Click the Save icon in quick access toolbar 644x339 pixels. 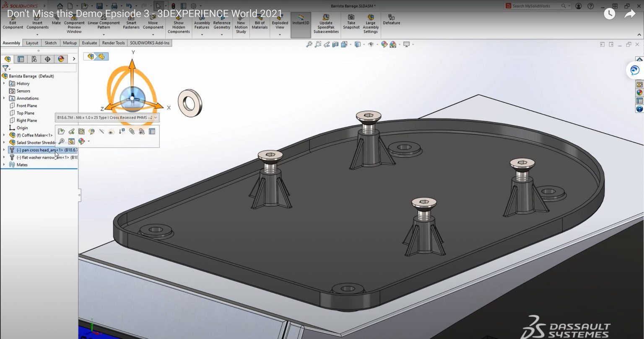[99, 6]
